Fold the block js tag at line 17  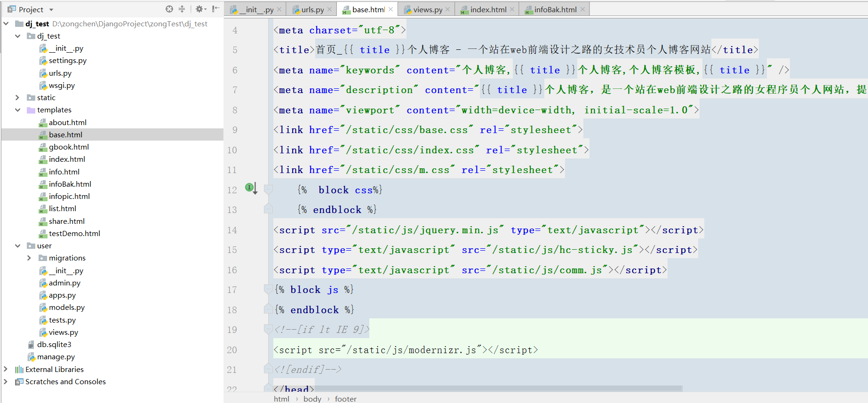pyautogui.click(x=268, y=290)
